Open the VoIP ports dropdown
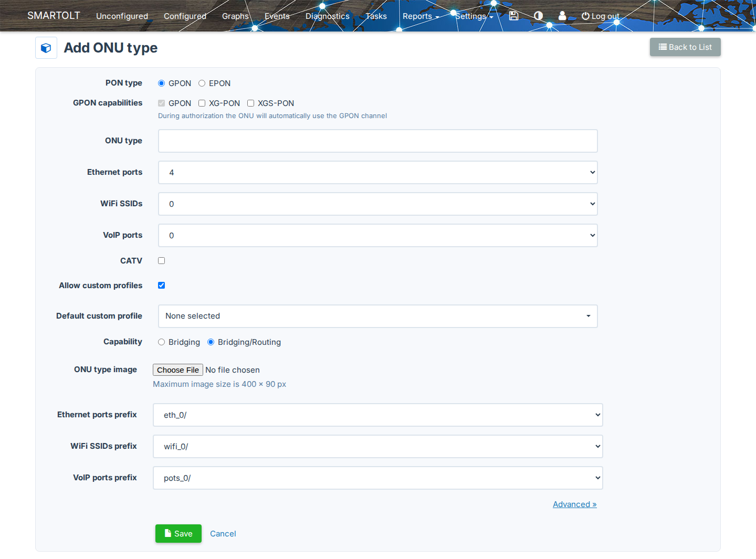The width and height of the screenshot is (756, 559). 378,236
